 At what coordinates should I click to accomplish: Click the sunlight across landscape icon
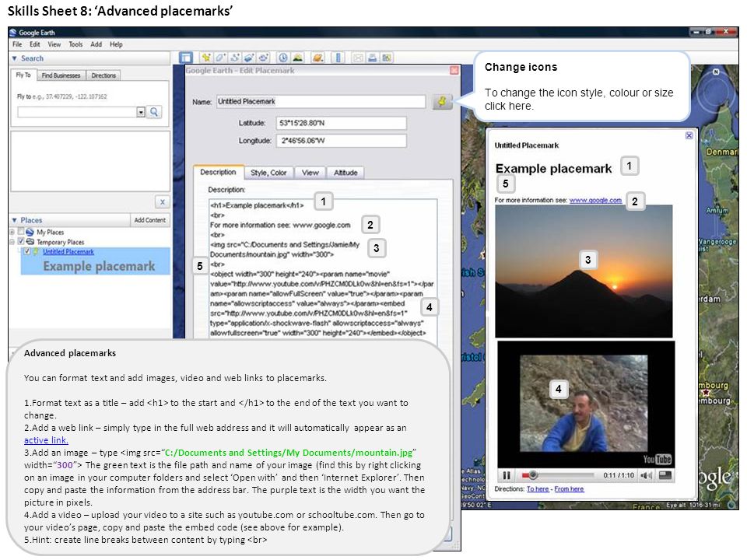[298, 58]
